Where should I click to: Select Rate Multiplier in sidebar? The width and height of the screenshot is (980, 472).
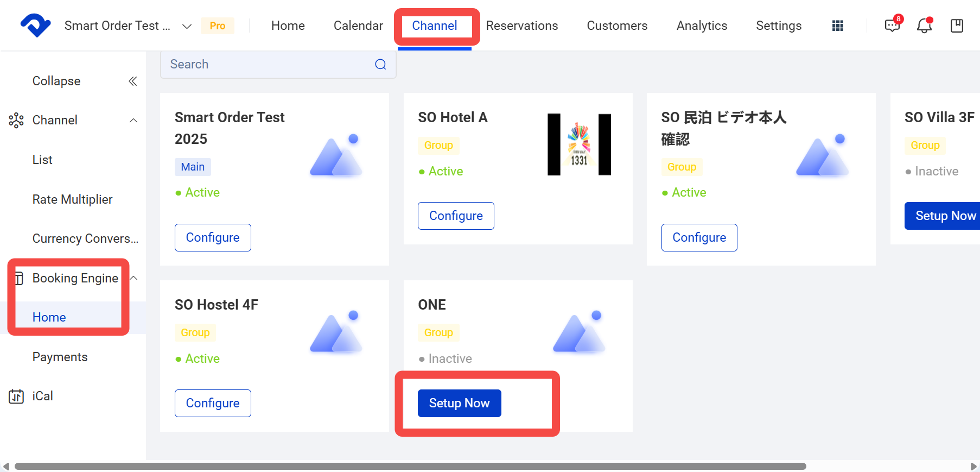73,199
